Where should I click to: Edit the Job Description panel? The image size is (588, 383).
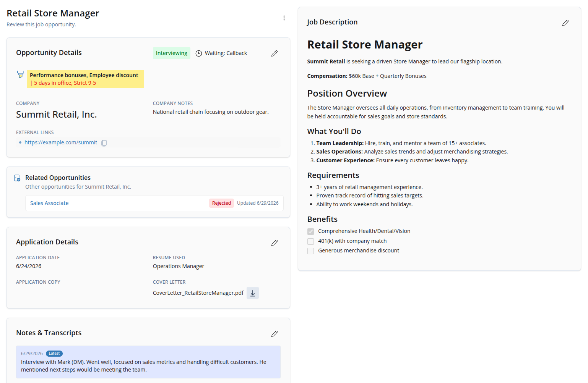tap(565, 23)
